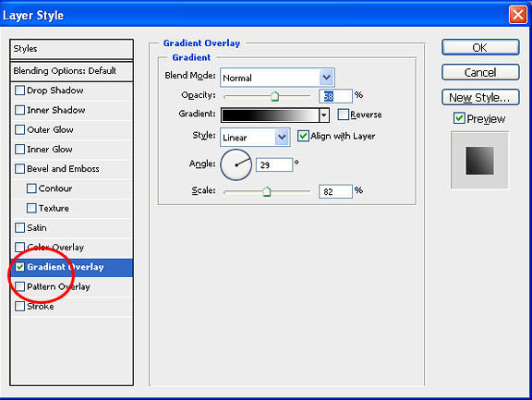This screenshot has width=532, height=400.
Task: Select Blending Options: Default
Action: [72, 71]
